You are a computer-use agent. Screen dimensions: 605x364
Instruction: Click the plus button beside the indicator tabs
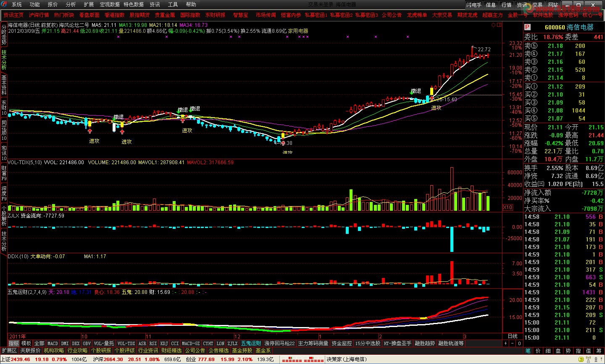click(x=505, y=343)
